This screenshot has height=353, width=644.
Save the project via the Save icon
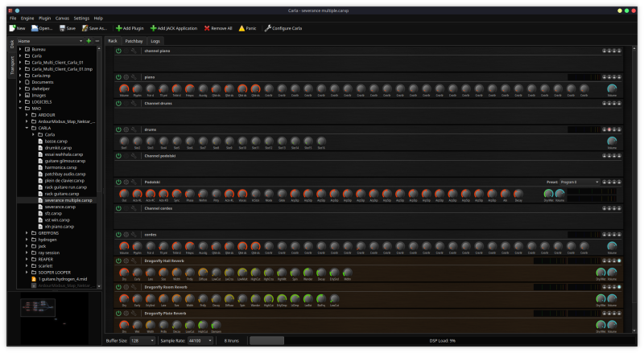click(x=63, y=28)
